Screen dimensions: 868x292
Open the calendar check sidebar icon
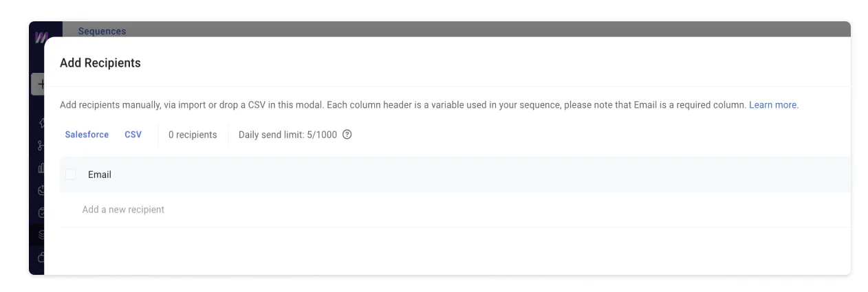pyautogui.click(x=41, y=212)
